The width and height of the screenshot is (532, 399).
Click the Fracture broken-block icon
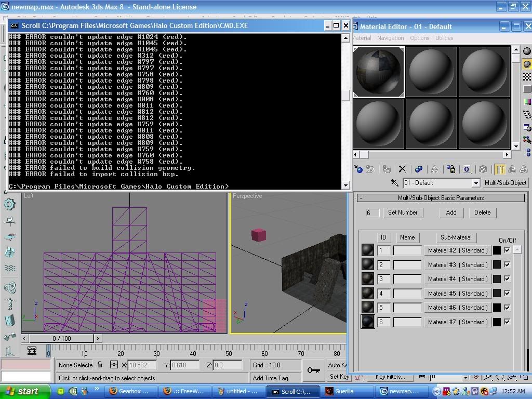coord(9,252)
